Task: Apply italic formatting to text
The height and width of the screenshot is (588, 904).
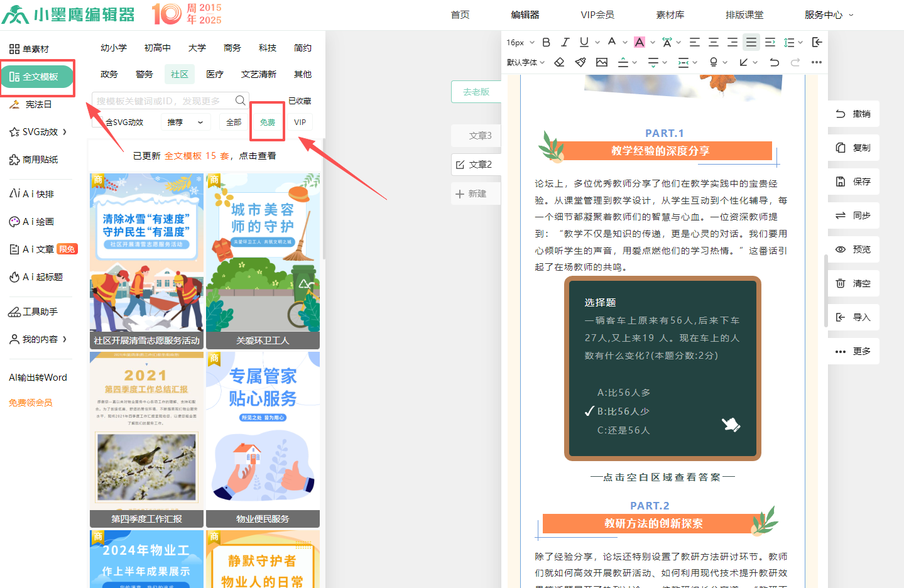Action: pos(565,42)
